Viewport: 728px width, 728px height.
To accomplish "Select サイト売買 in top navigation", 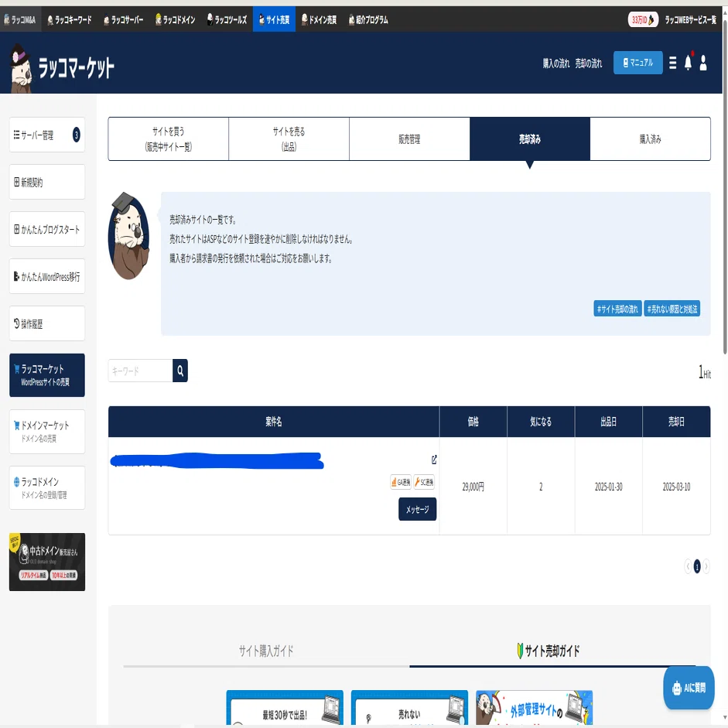I will [x=274, y=19].
